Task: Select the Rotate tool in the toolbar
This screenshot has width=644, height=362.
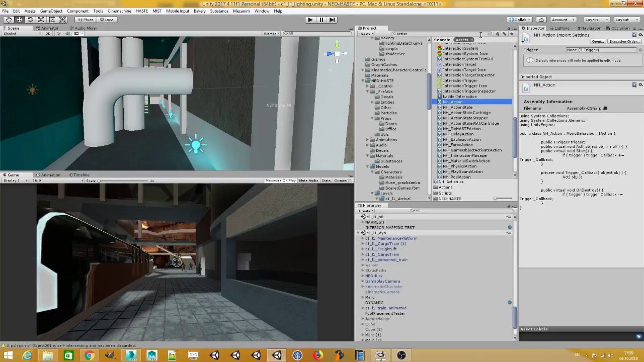Action: 30,20
